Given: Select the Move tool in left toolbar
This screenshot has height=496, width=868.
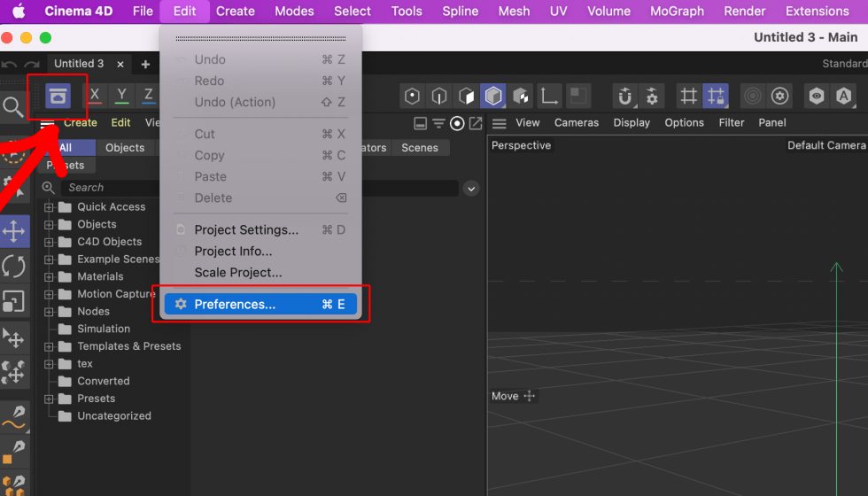Looking at the screenshot, I should pos(14,231).
